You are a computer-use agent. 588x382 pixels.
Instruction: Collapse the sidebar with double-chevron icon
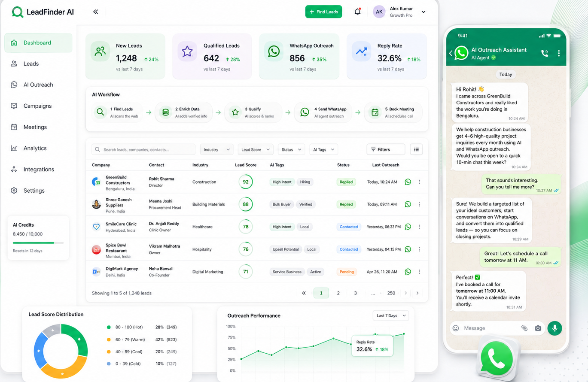coord(95,12)
